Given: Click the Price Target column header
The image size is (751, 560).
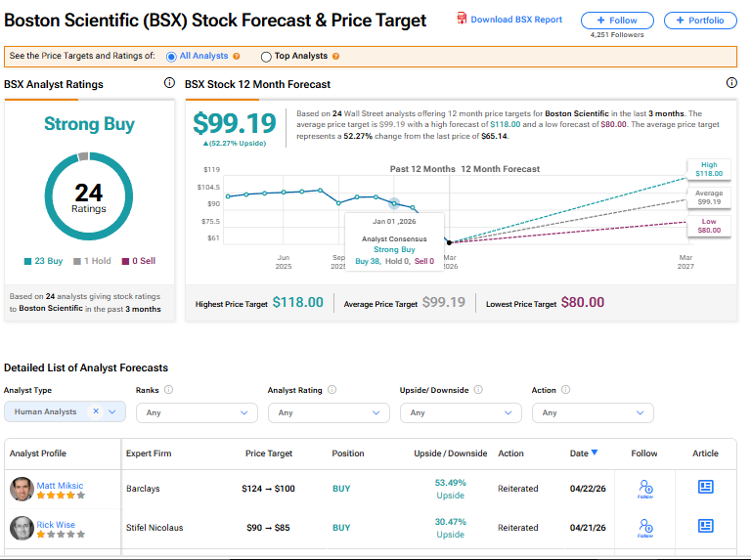Looking at the screenshot, I should [x=269, y=453].
